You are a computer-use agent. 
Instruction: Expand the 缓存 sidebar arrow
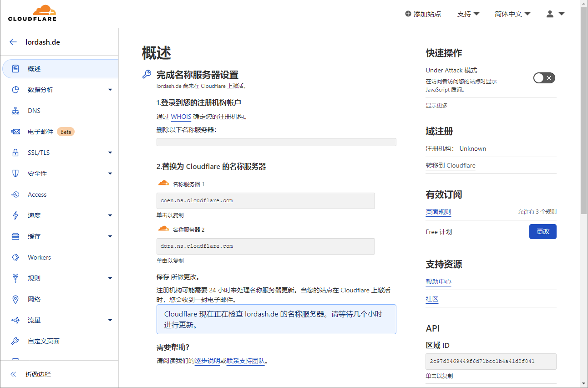[x=110, y=236]
